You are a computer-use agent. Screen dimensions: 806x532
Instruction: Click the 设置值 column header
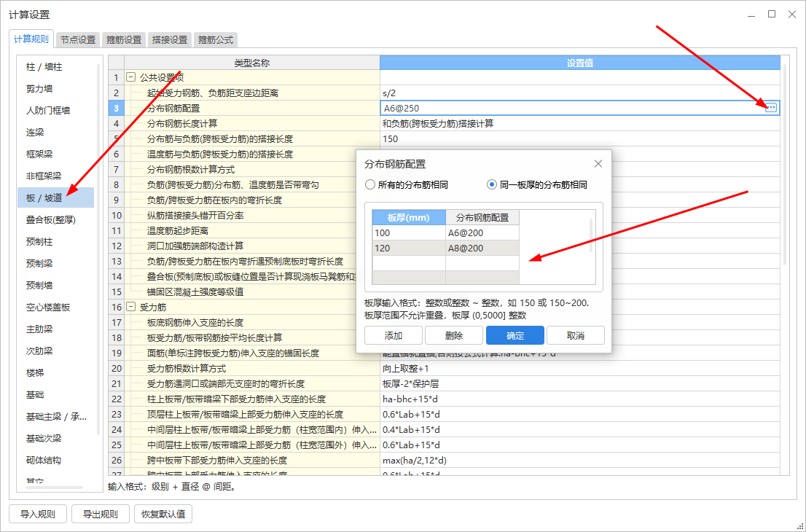[x=580, y=63]
